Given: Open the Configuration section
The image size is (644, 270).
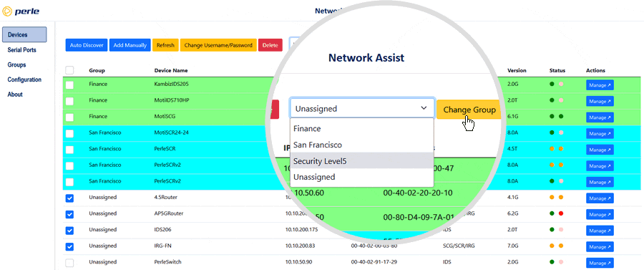Looking at the screenshot, I should (x=24, y=79).
